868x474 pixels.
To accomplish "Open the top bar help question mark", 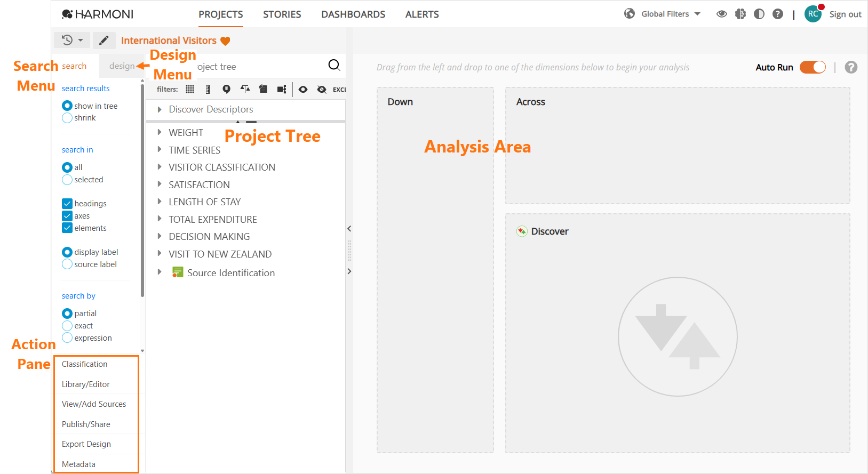I will 778,14.
